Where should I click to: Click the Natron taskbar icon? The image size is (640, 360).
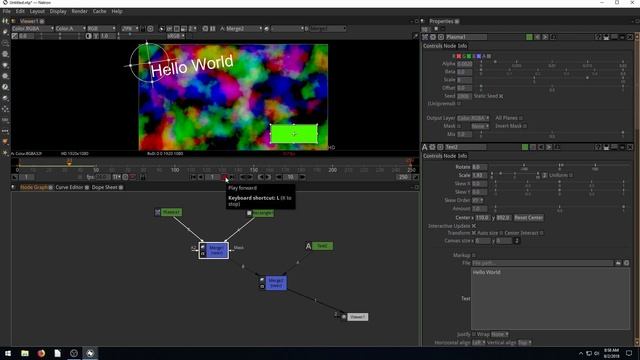(90, 353)
